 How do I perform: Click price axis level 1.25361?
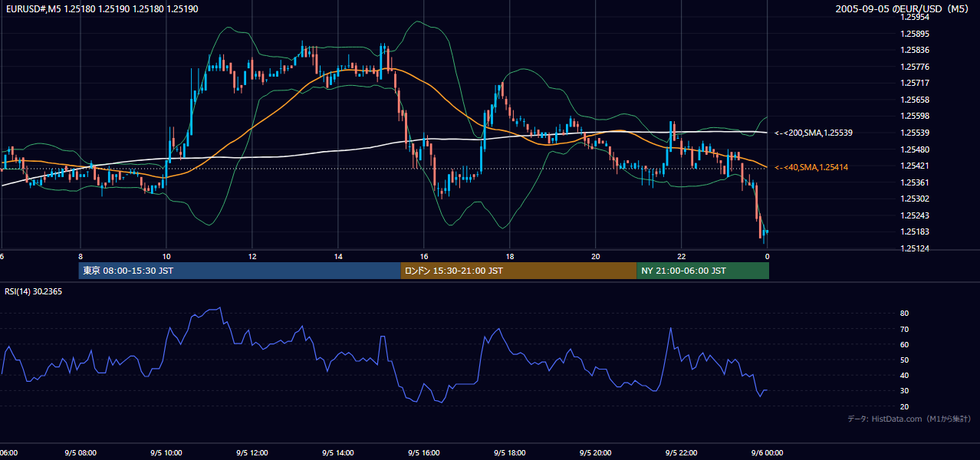click(x=915, y=182)
